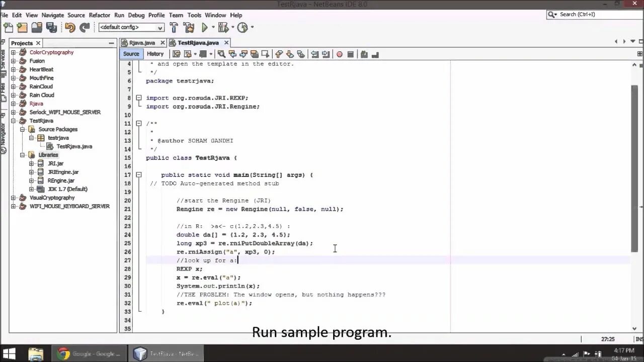Click the Search input field

tap(595, 15)
